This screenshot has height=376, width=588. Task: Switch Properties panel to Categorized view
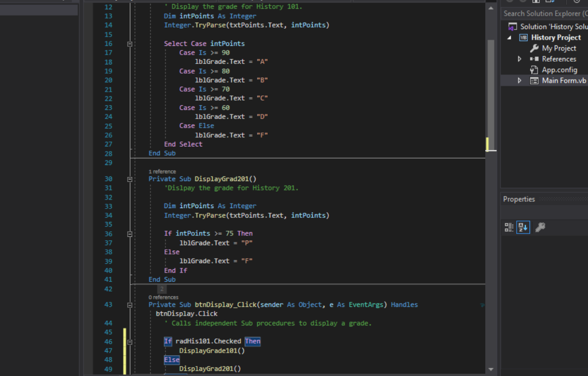point(509,227)
